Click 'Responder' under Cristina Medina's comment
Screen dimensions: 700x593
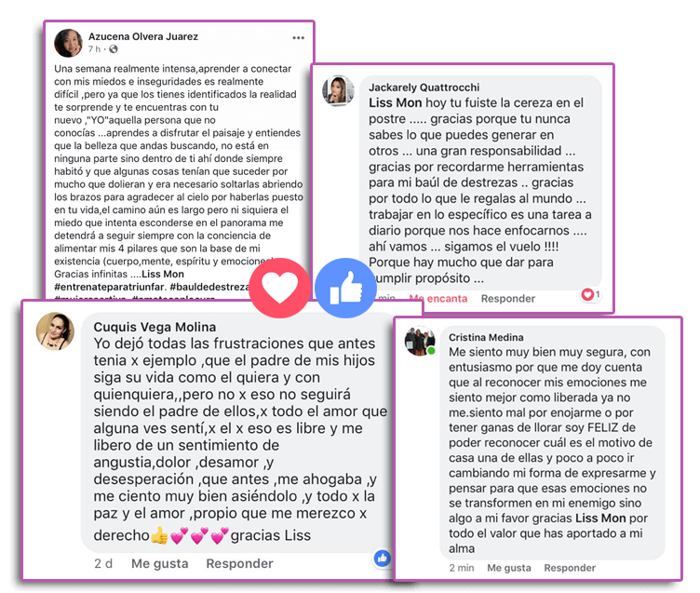(570, 568)
